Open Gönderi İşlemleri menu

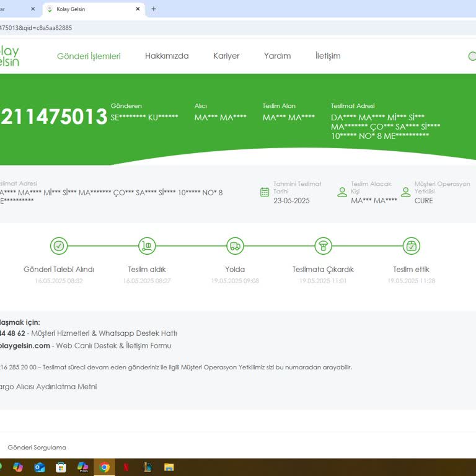[89, 56]
